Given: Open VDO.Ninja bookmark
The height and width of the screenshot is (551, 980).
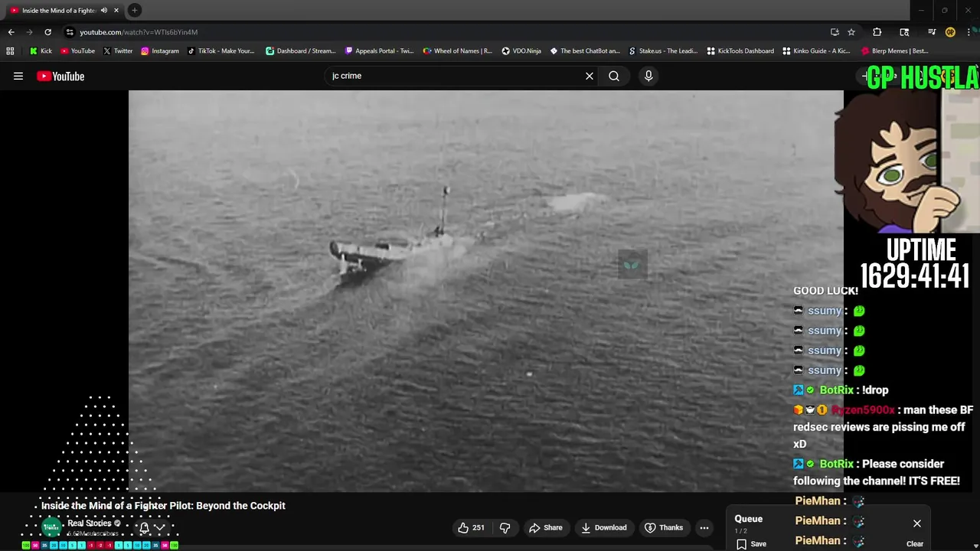Looking at the screenshot, I should click(x=521, y=51).
